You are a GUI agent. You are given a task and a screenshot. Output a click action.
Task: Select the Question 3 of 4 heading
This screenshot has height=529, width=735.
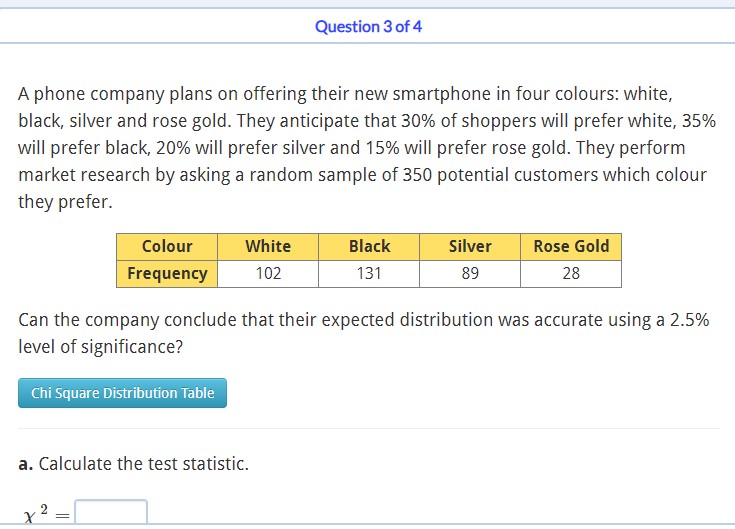click(368, 27)
